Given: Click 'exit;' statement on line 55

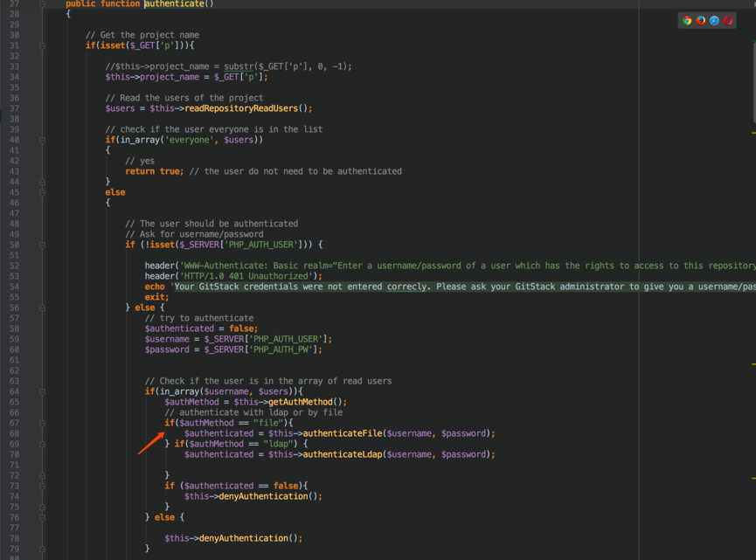Looking at the screenshot, I should 156,297.
